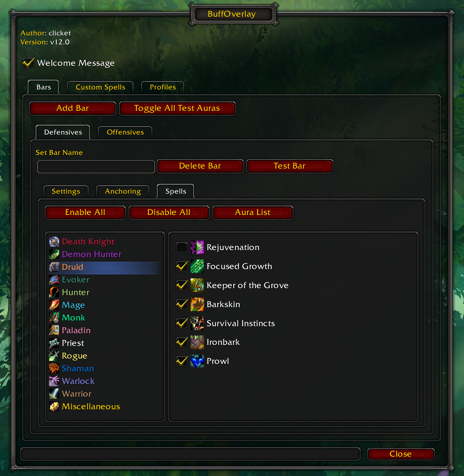This screenshot has height=476, width=464.
Task: Click the Aura List button
Action: [x=253, y=213]
